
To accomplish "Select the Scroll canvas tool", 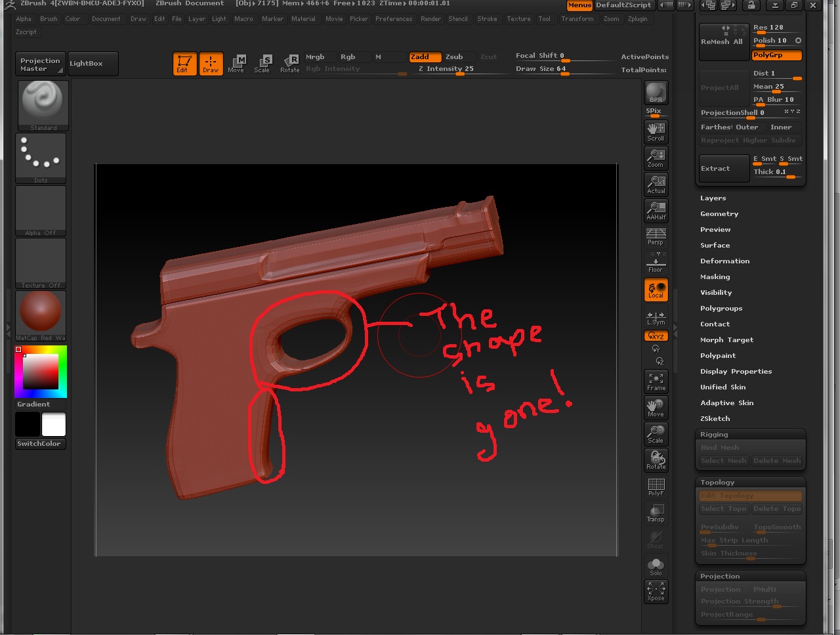I will click(x=656, y=131).
